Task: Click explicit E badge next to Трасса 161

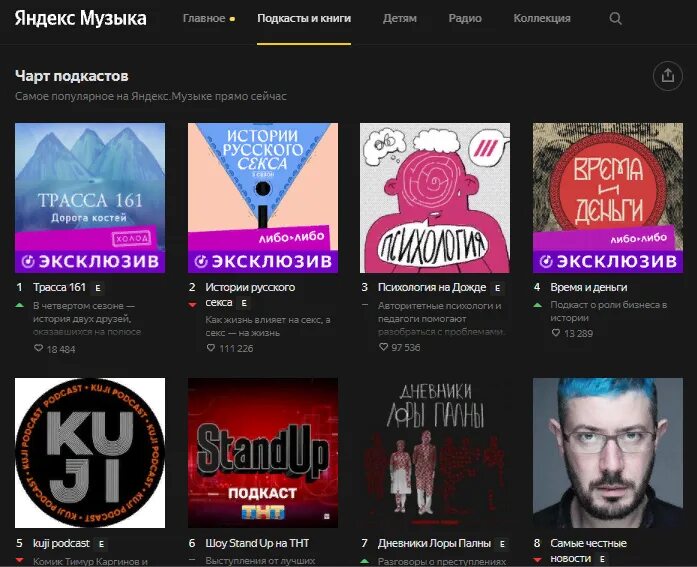Action: pos(98,288)
